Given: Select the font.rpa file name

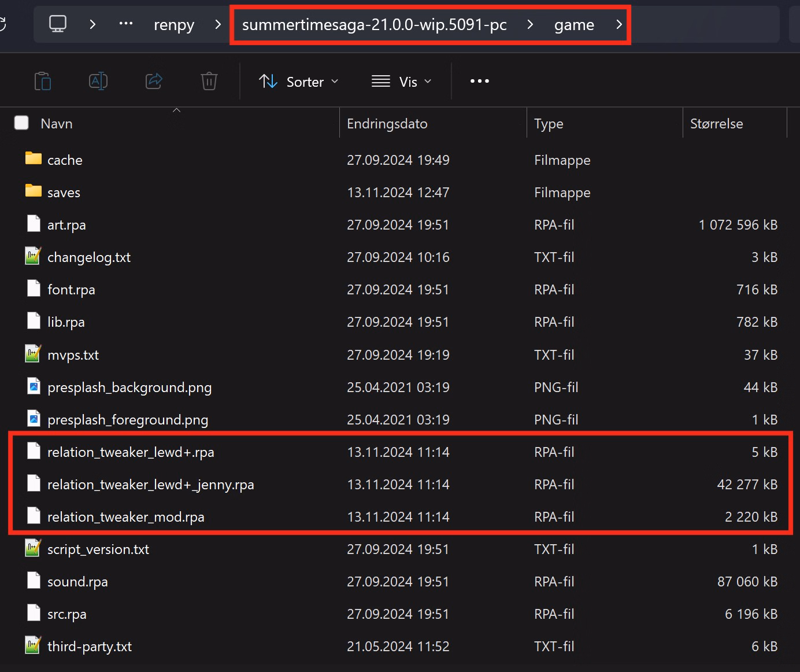Looking at the screenshot, I should coord(71,290).
